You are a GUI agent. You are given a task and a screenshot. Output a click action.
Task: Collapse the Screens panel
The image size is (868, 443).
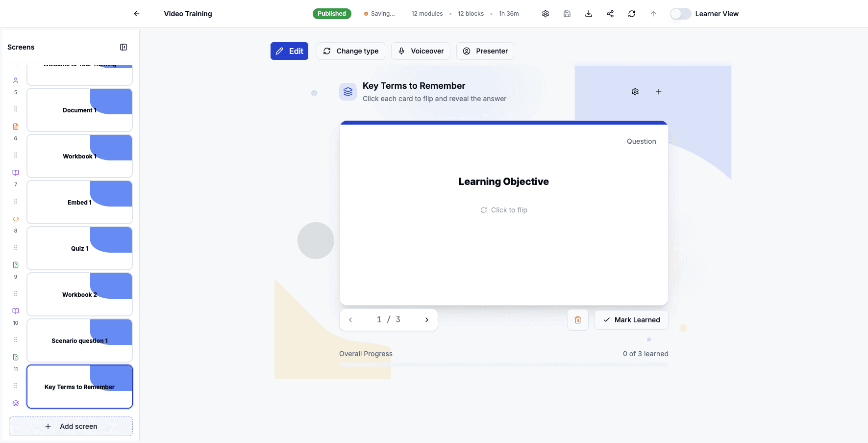(x=124, y=47)
